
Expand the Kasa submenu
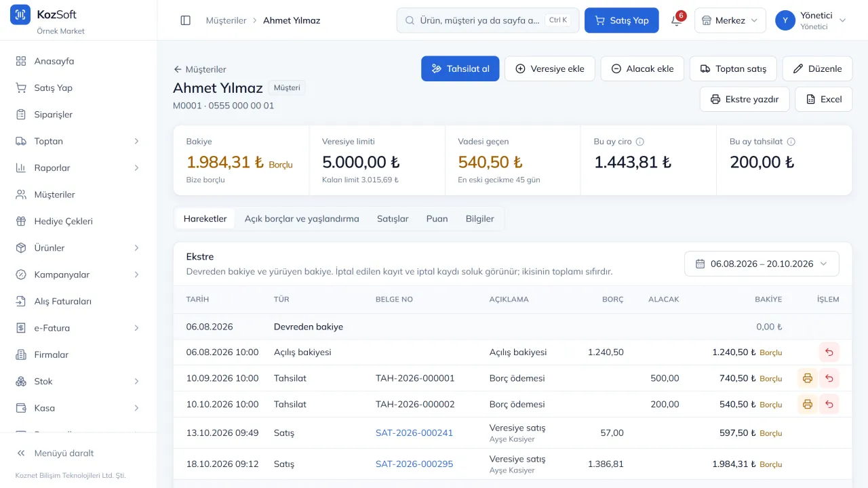pos(136,408)
